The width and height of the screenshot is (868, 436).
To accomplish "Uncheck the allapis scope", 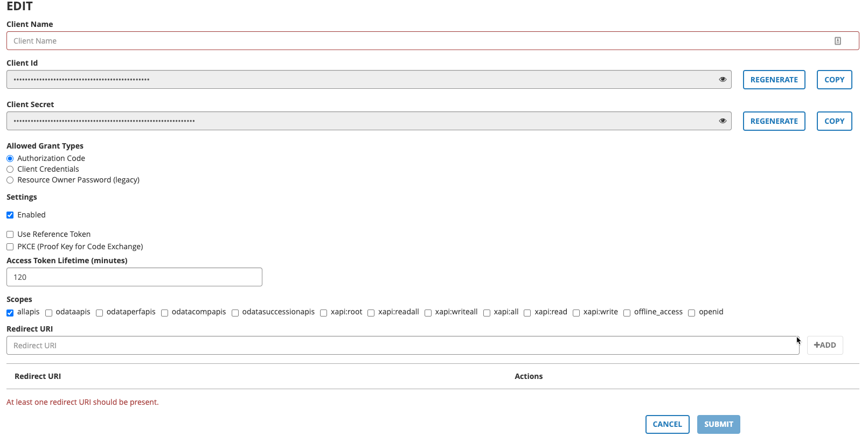I will [10, 313].
